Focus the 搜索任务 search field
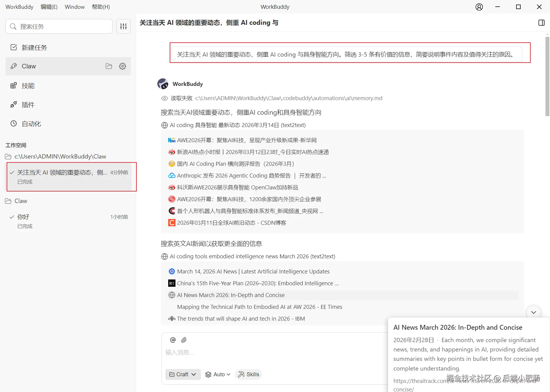The height and width of the screenshot is (392, 550). point(59,26)
